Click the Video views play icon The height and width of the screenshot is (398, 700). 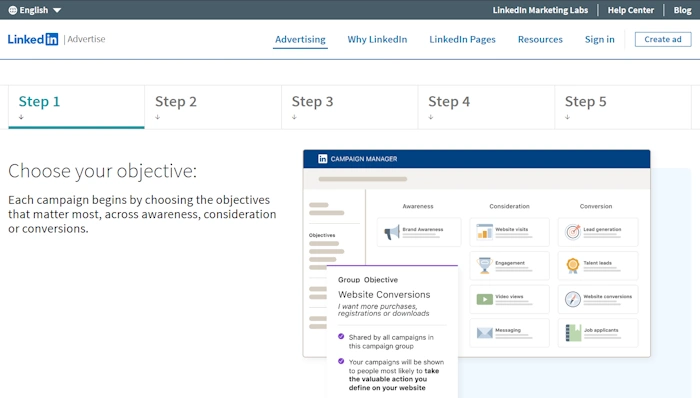[484, 298]
